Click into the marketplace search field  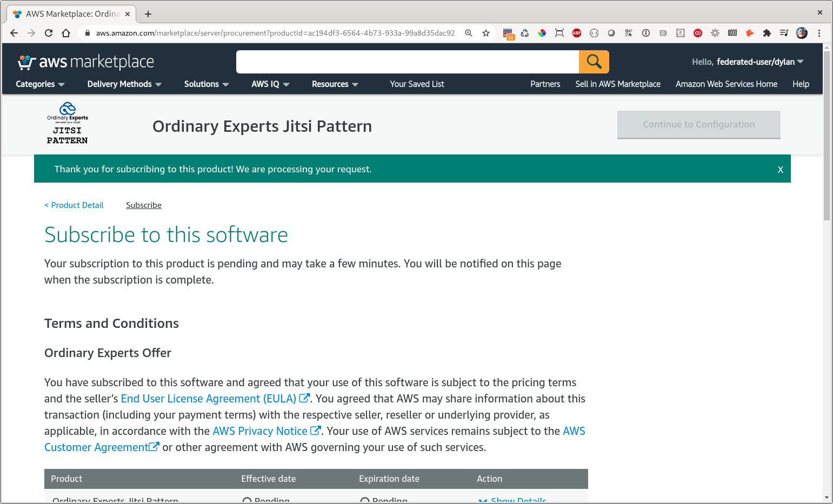coord(407,62)
